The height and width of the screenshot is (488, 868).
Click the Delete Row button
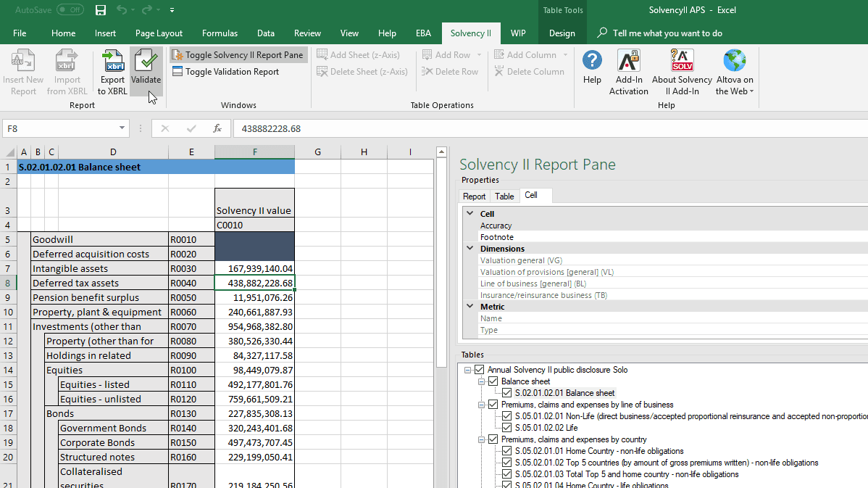[x=449, y=72]
